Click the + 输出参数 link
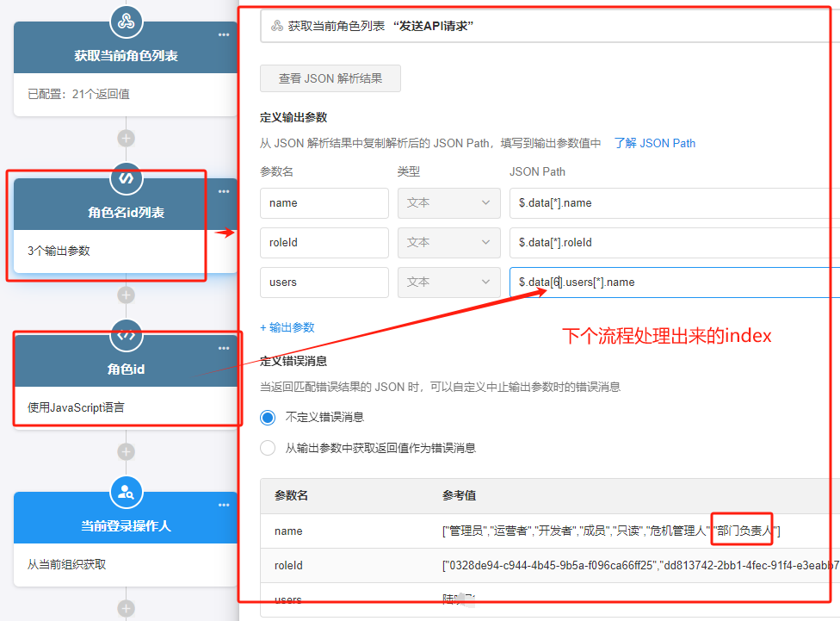 [287, 327]
